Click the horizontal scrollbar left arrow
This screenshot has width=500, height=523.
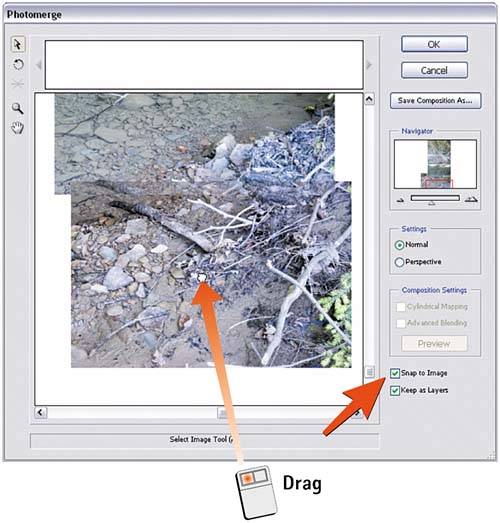[x=41, y=413]
